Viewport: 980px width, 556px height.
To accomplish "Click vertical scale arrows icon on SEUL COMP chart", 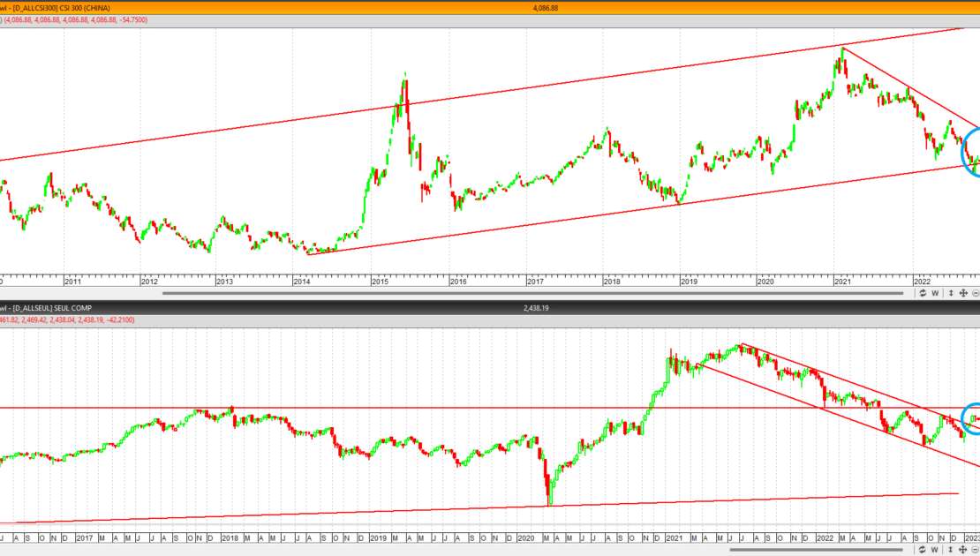I will (951, 550).
